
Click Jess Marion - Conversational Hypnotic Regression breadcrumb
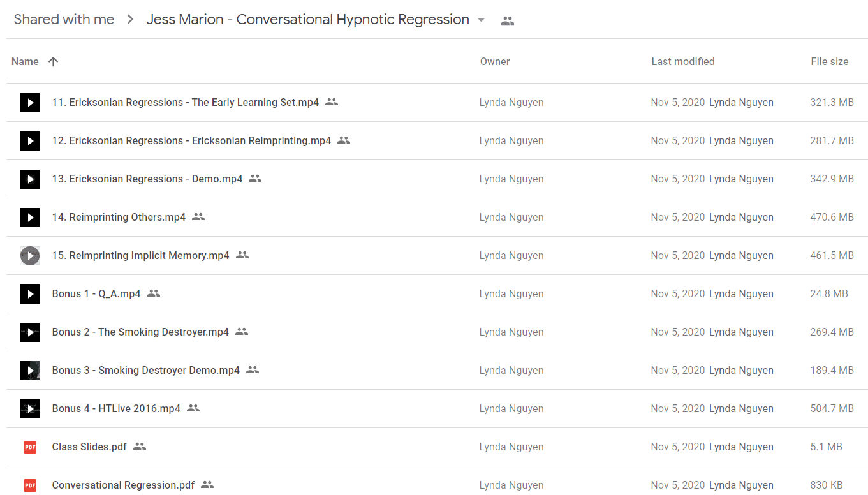click(308, 20)
